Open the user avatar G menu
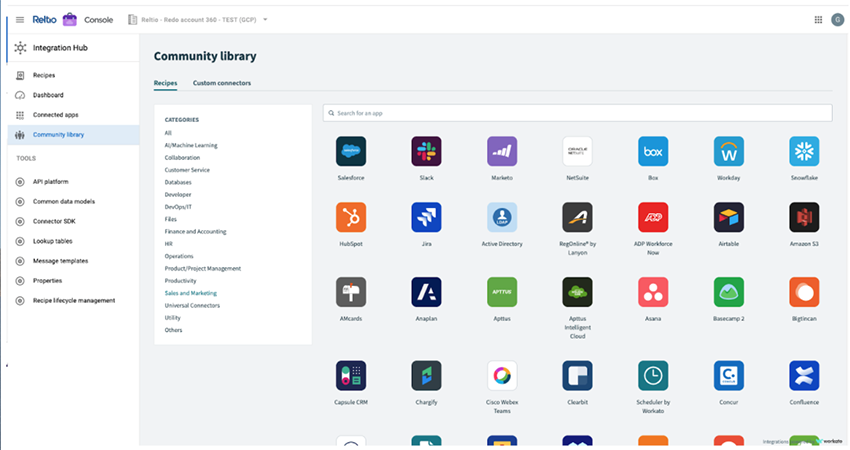This screenshot has height=450, width=850. point(838,20)
